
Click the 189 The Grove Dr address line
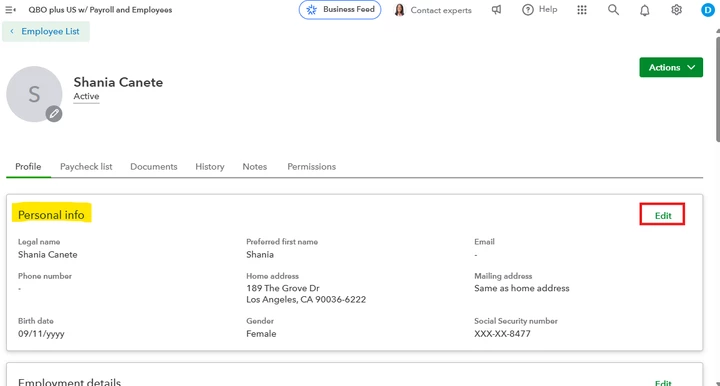click(x=282, y=288)
